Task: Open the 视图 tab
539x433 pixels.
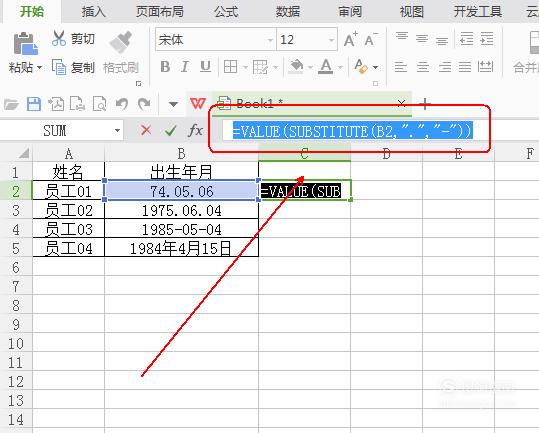Action: (x=411, y=11)
